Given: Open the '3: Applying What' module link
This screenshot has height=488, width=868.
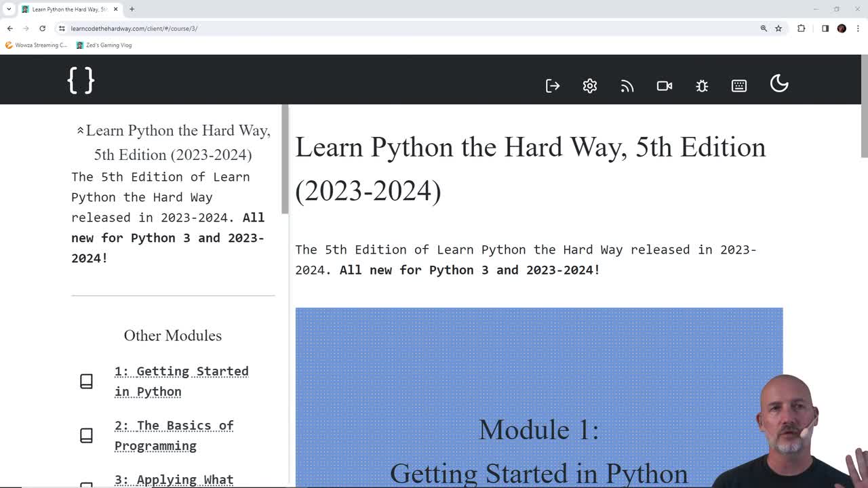Looking at the screenshot, I should pyautogui.click(x=174, y=479).
